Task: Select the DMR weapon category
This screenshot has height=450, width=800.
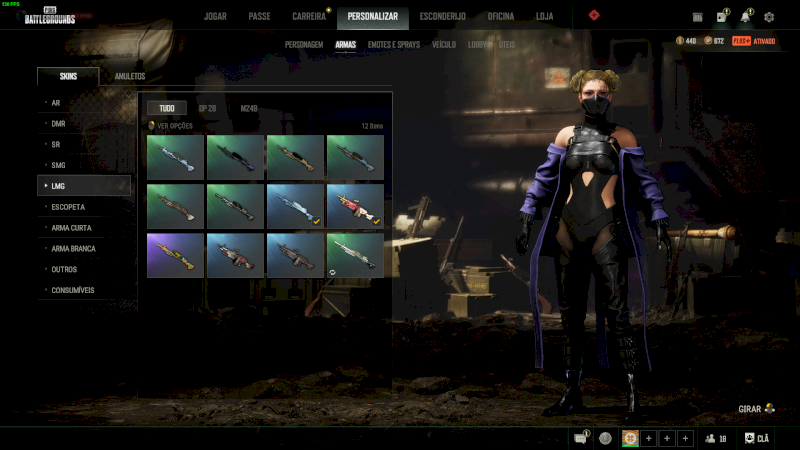Action: [84, 123]
